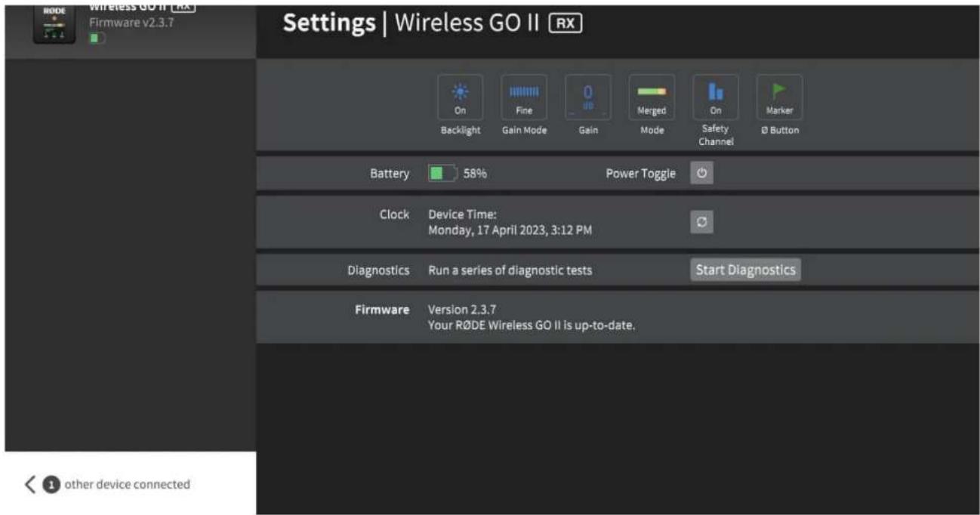This screenshot has height=515, width=980.
Task: Select the up-to-date firmware message
Action: (x=532, y=326)
